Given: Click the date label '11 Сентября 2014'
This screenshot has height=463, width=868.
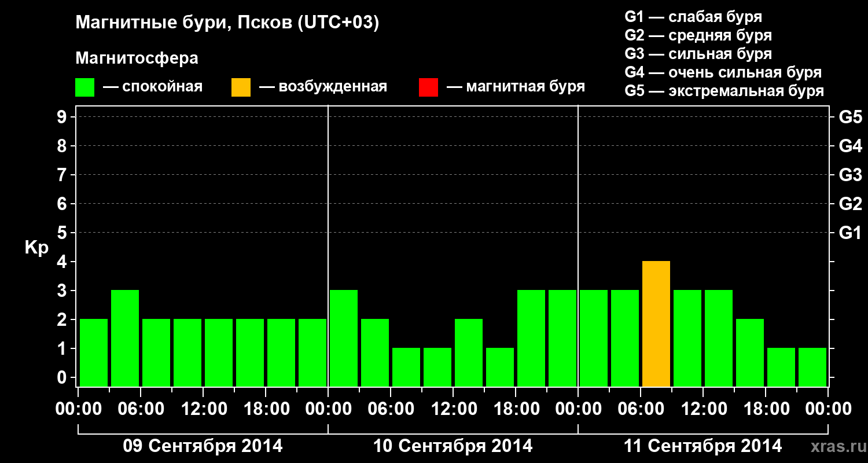Looking at the screenshot, I should [x=703, y=446].
